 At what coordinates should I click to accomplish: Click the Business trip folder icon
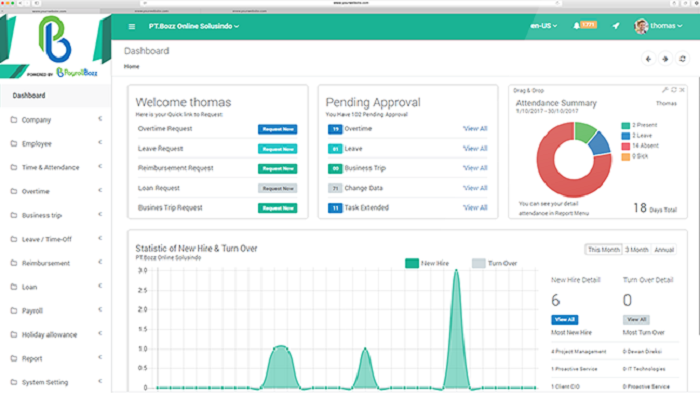(x=14, y=215)
